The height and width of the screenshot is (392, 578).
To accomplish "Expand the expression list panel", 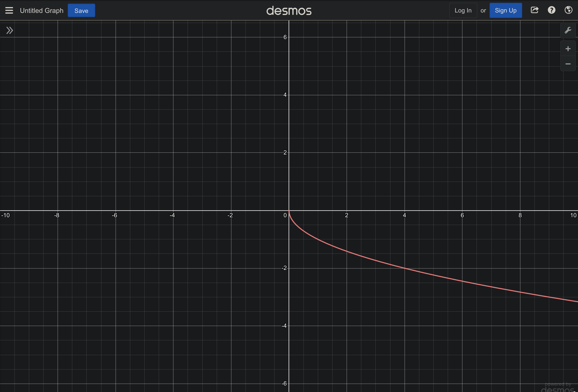I will pyautogui.click(x=10, y=31).
